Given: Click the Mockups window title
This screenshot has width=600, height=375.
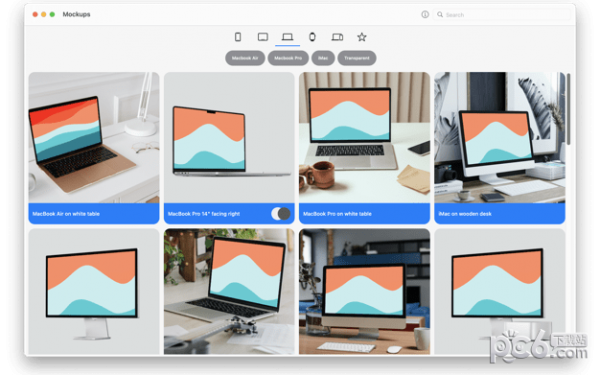Looking at the screenshot, I should point(77,14).
